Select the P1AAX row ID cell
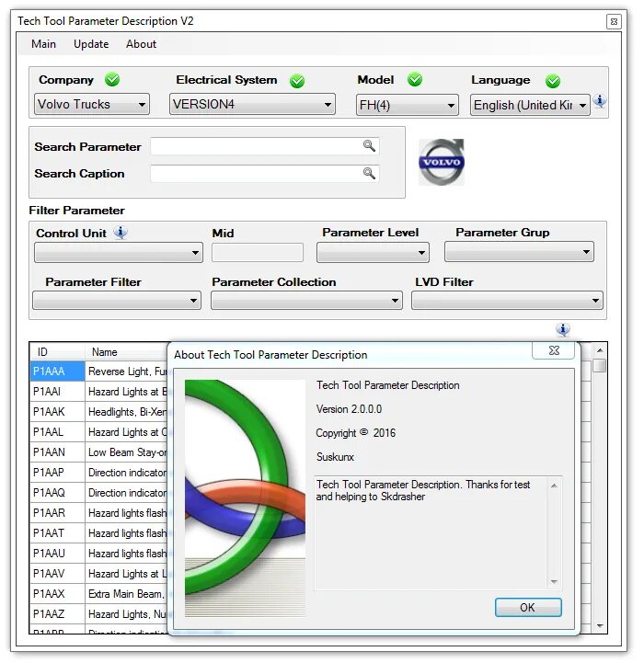 click(58, 594)
